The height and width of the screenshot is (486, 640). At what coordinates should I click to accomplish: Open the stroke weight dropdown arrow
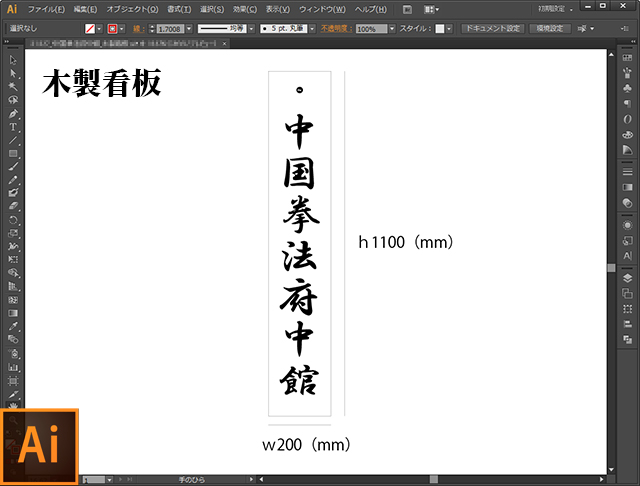pyautogui.click(x=189, y=29)
